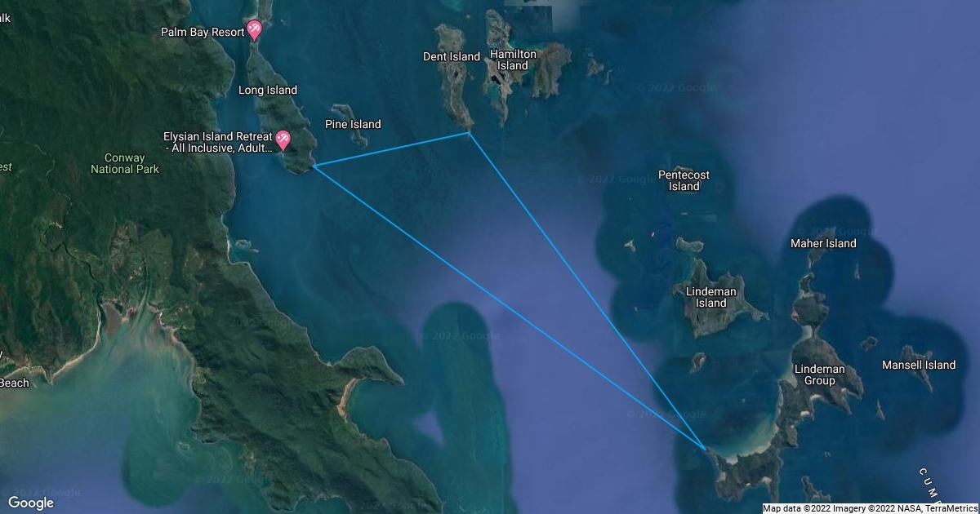Click the Pine Island label
This screenshot has height=514, width=980.
click(353, 124)
